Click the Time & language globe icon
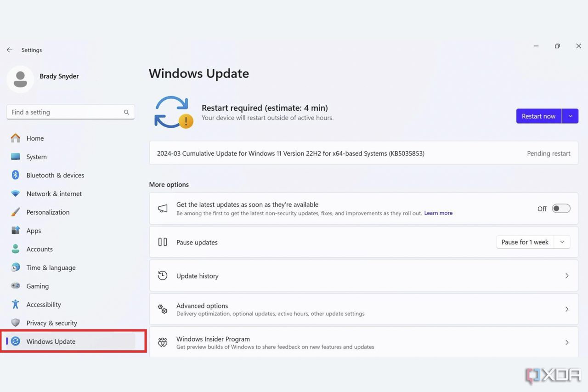588x392 pixels. 16,267
